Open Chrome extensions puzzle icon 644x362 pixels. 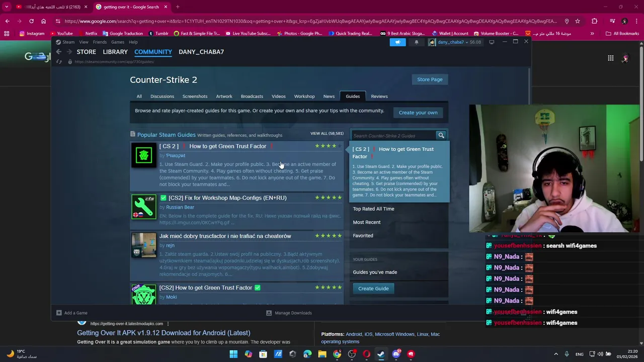click(x=594, y=21)
